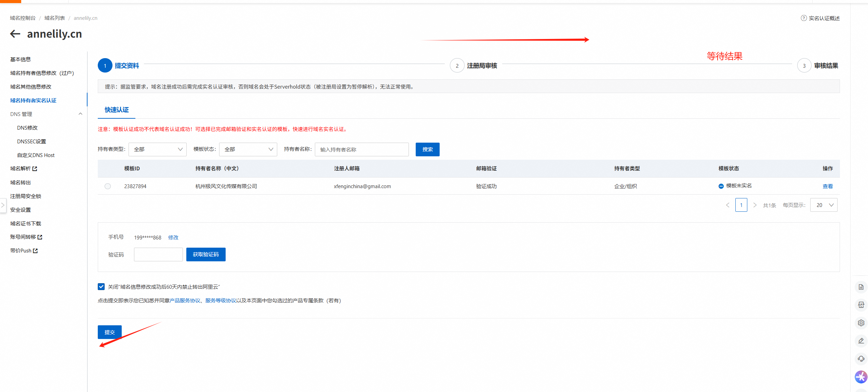Open the 持有者类型 dropdown
This screenshot has width=868, height=392.
tap(157, 149)
